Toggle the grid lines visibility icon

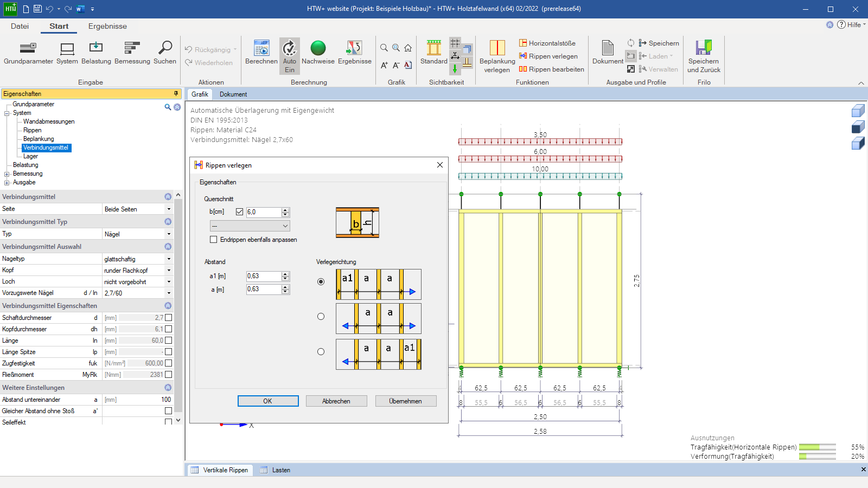[x=455, y=43]
